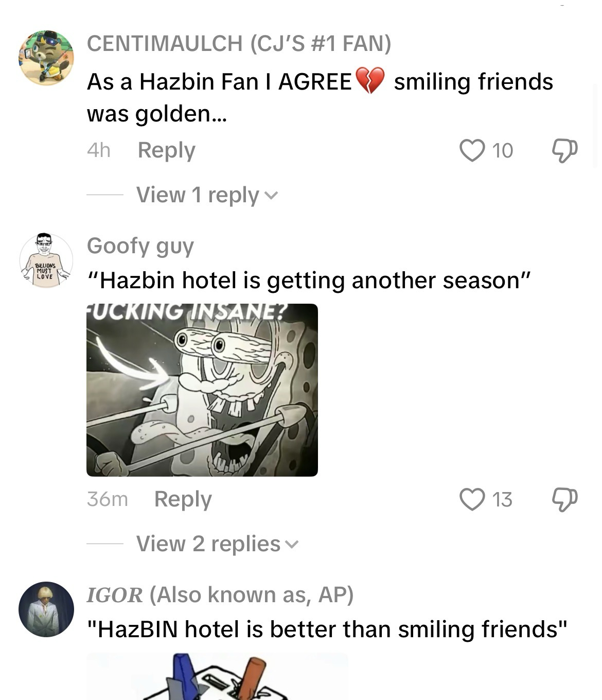View the SpongeBob meme image attachment

click(x=202, y=390)
